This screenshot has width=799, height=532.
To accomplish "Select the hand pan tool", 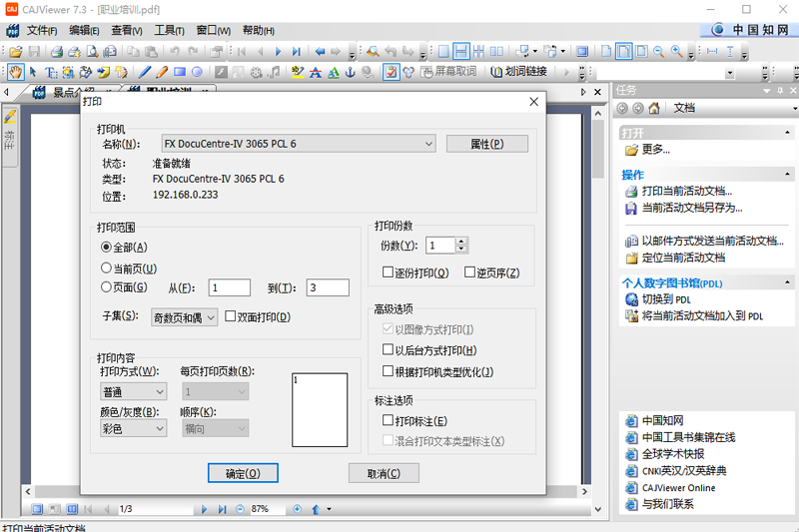I will pos(15,72).
